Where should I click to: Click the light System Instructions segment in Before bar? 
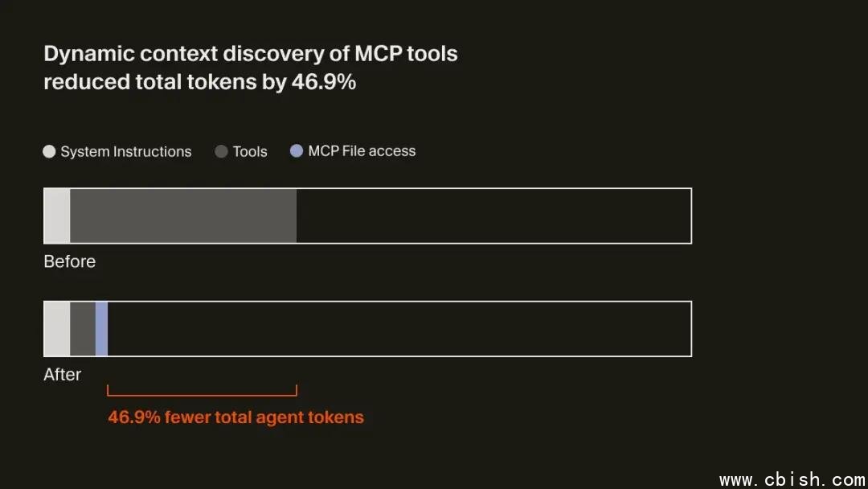pyautogui.click(x=57, y=216)
